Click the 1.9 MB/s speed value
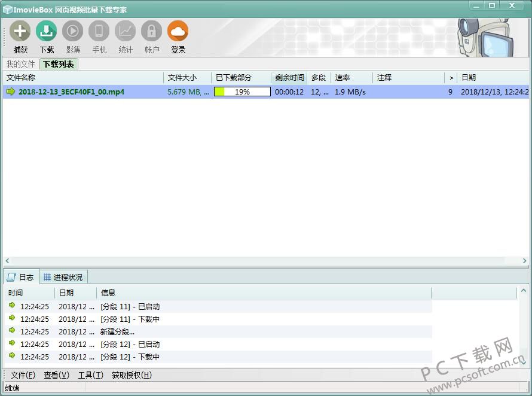The height and width of the screenshot is (396, 532). click(x=350, y=92)
